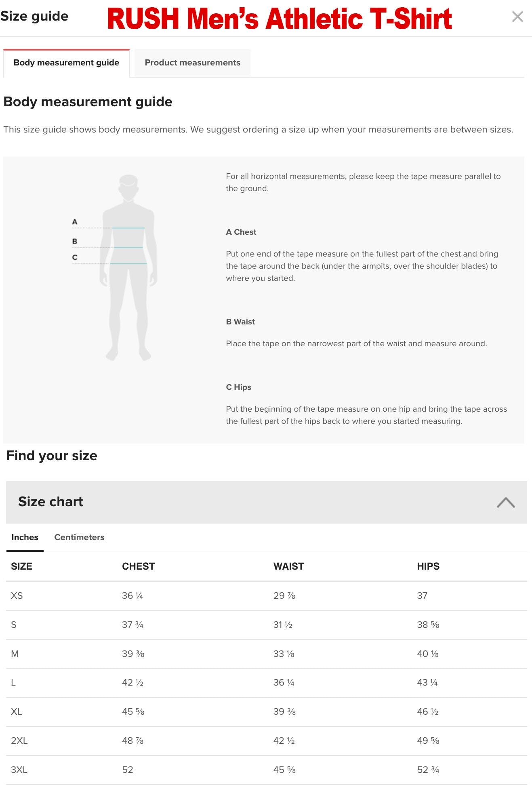Switch units to Centimeters
Viewport: 532px width, 808px height.
(79, 537)
